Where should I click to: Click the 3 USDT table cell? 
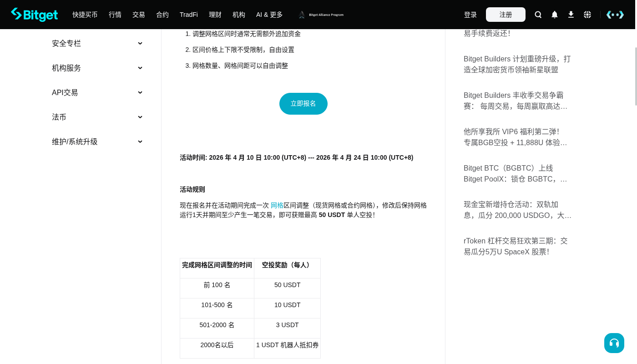[288, 328]
